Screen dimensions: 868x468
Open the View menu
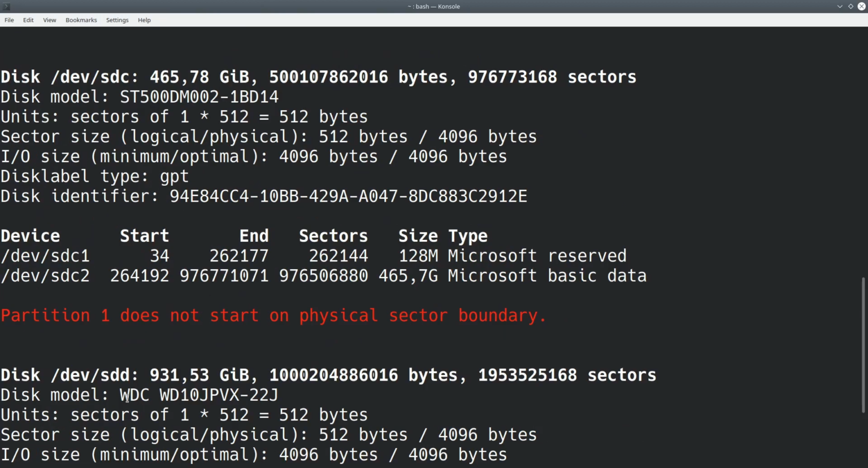[49, 20]
